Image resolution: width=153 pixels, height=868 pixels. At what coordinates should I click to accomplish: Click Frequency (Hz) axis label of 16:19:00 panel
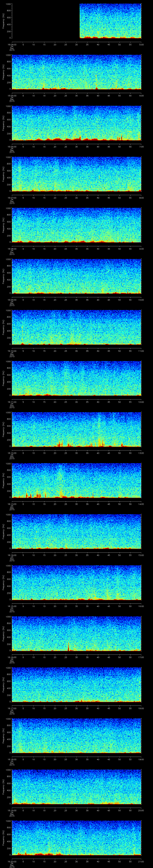pos(3,787)
